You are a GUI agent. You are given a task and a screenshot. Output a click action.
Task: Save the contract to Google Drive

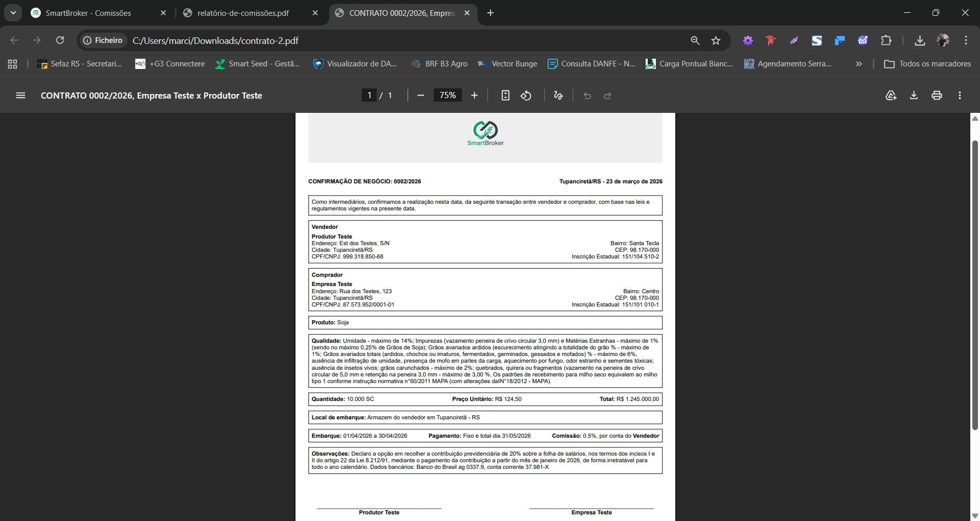tap(891, 96)
